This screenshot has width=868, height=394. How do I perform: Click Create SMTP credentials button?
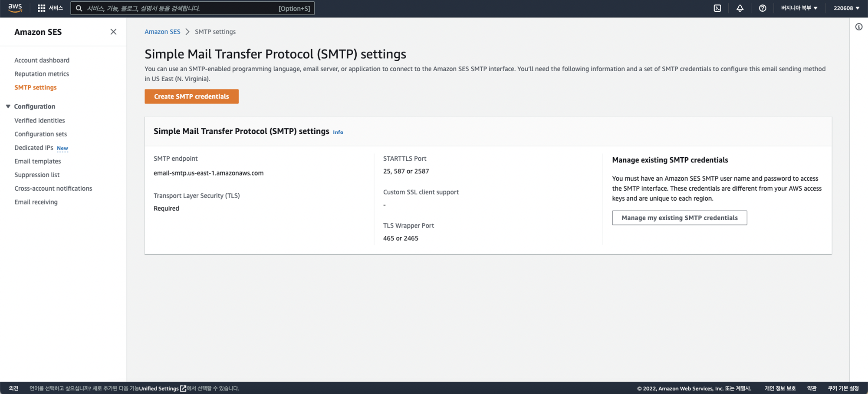click(x=191, y=96)
